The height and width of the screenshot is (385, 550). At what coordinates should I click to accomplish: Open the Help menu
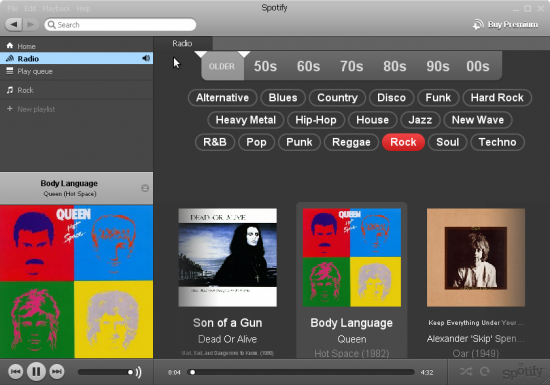click(83, 8)
